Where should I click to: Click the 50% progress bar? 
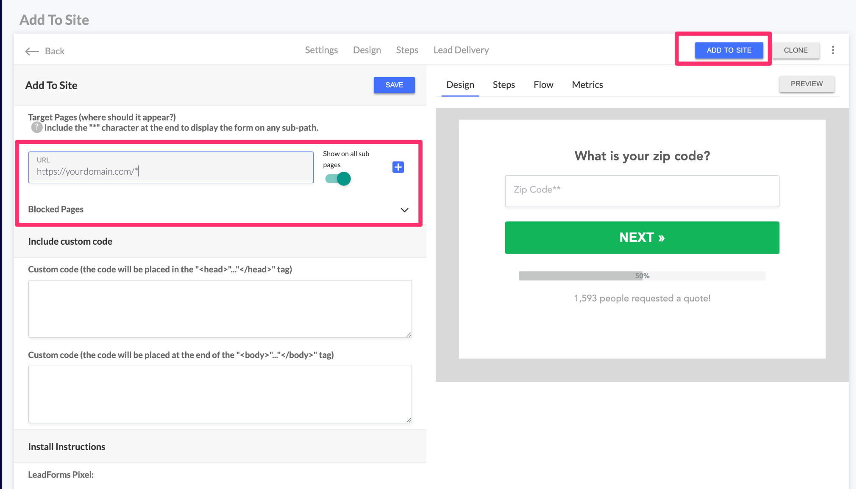click(x=642, y=276)
